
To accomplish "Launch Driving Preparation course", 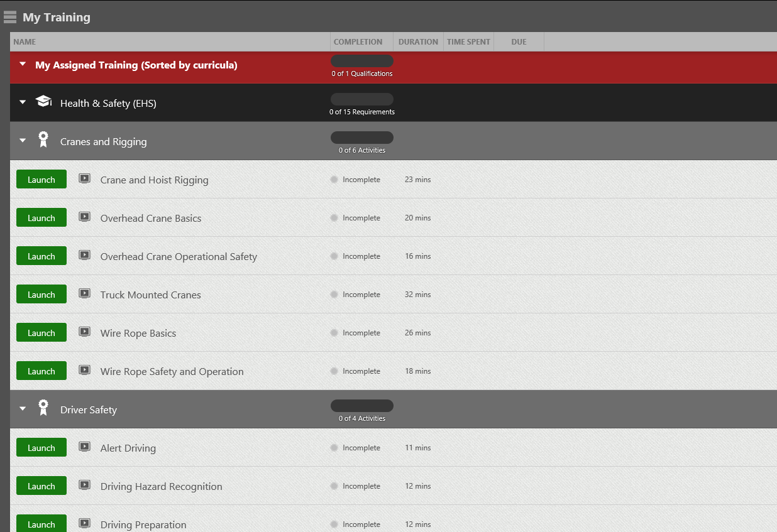I will pos(41,523).
